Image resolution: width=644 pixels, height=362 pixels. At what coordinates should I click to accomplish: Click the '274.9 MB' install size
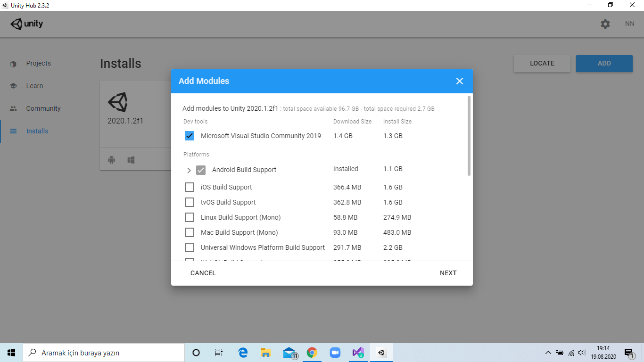tap(397, 217)
